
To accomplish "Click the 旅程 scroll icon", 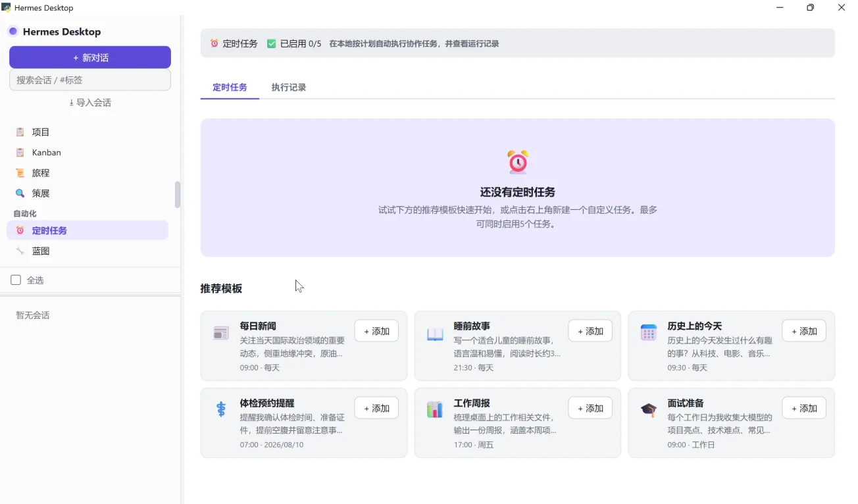I will [x=20, y=173].
